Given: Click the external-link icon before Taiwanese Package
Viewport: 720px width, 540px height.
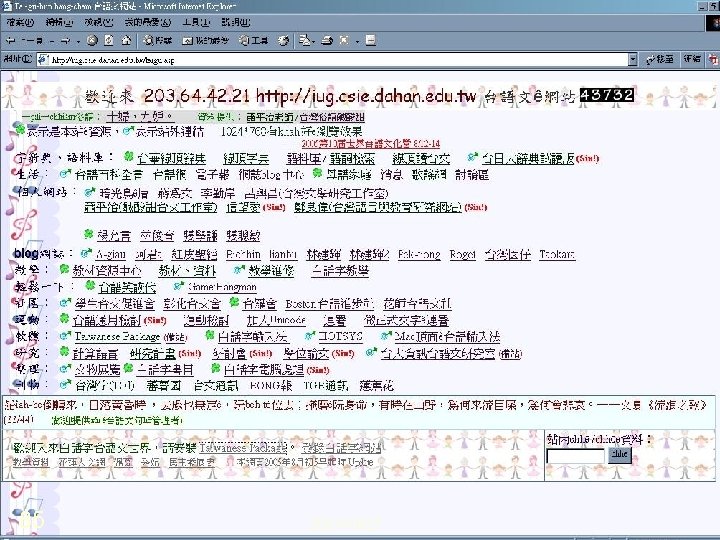Looking at the screenshot, I should 65,336.
